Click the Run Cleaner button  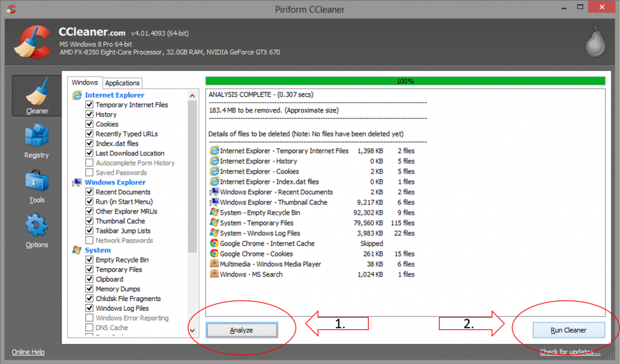(x=569, y=330)
